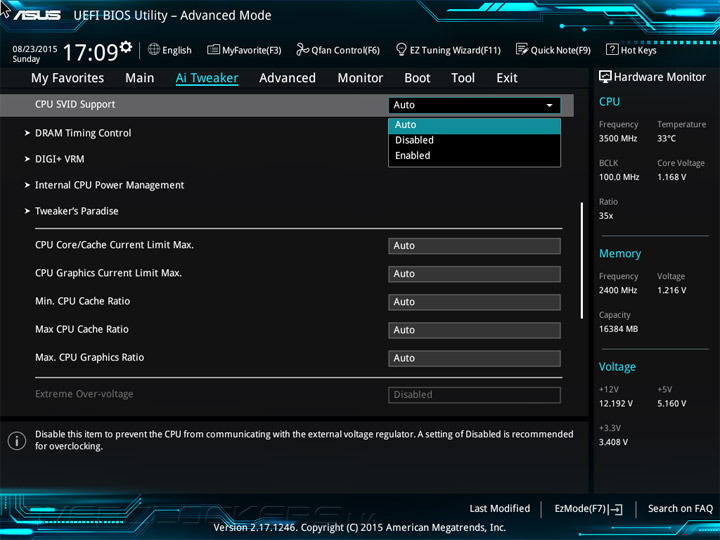Screen dimensions: 720x540
Task: Choose Disabled in the SVID dropdown list
Action: click(x=474, y=140)
